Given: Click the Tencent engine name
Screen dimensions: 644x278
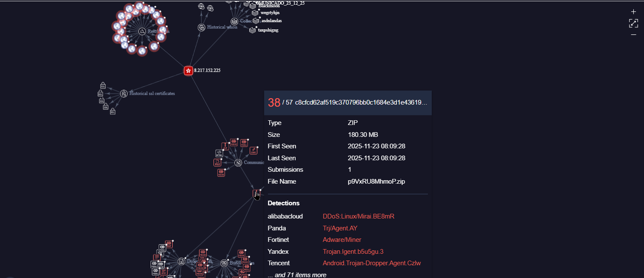Looking at the screenshot, I should coord(279,263).
